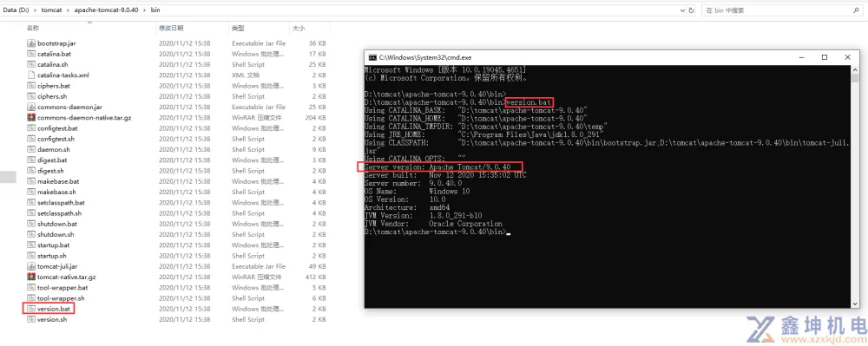Click the shutdown.sh file icon
Image resolution: width=868 pixels, height=346 pixels.
pyautogui.click(x=31, y=234)
